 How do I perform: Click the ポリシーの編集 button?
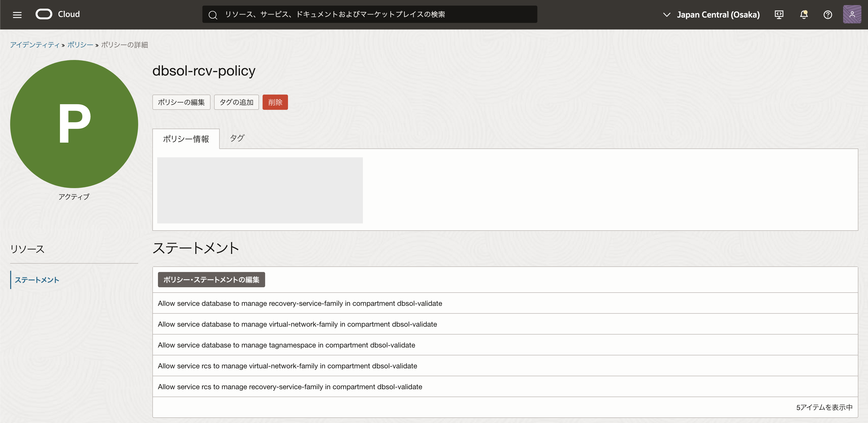click(181, 102)
